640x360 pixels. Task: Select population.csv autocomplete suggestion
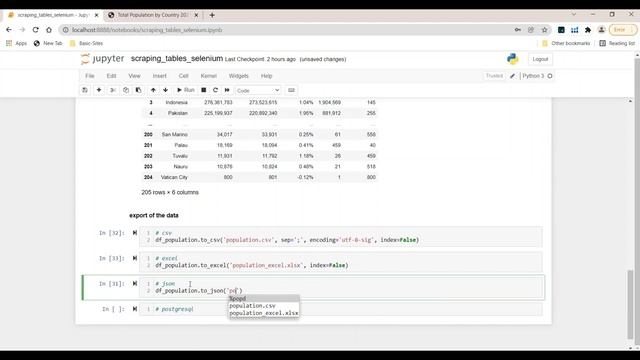[x=264, y=306]
